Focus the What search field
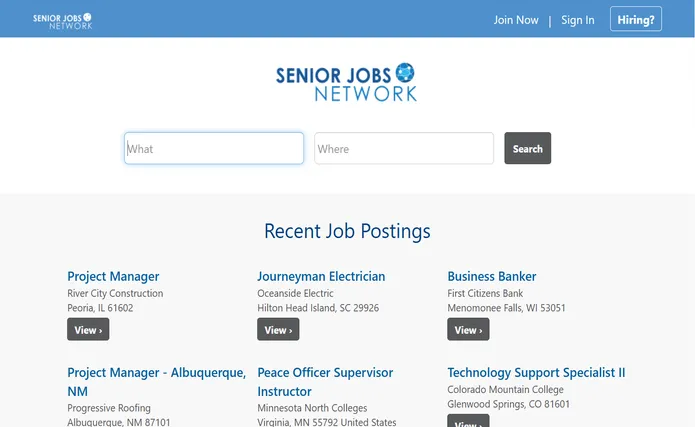 tap(214, 148)
